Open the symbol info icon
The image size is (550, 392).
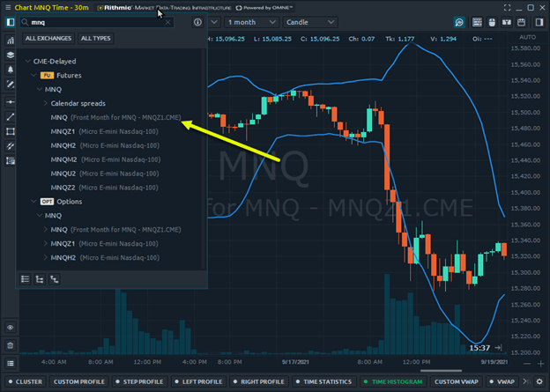pos(197,22)
